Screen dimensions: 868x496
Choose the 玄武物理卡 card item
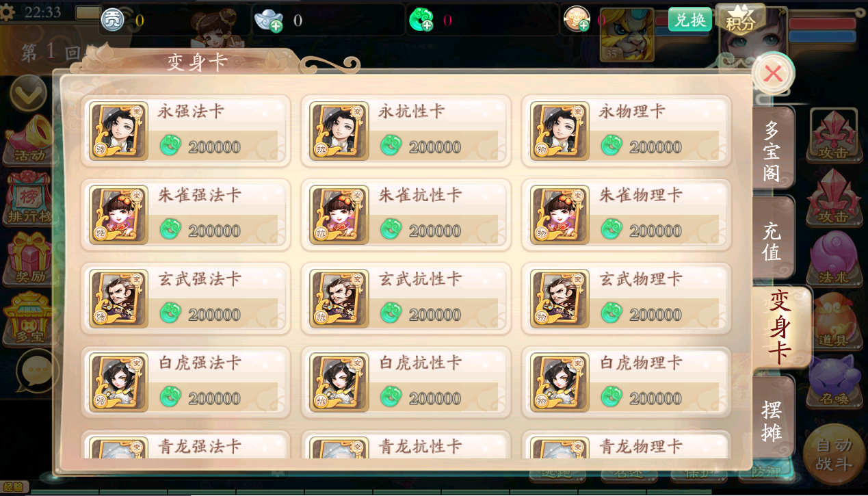[626, 299]
